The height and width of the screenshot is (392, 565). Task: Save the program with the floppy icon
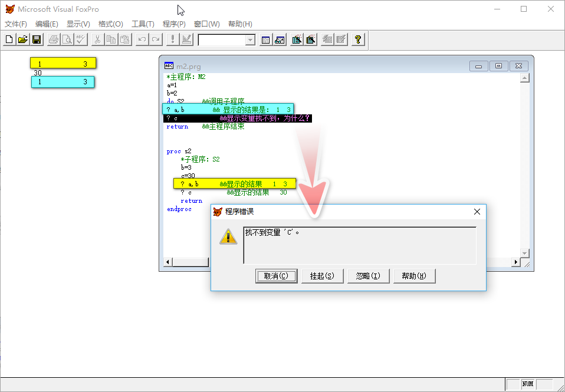pyautogui.click(x=37, y=39)
